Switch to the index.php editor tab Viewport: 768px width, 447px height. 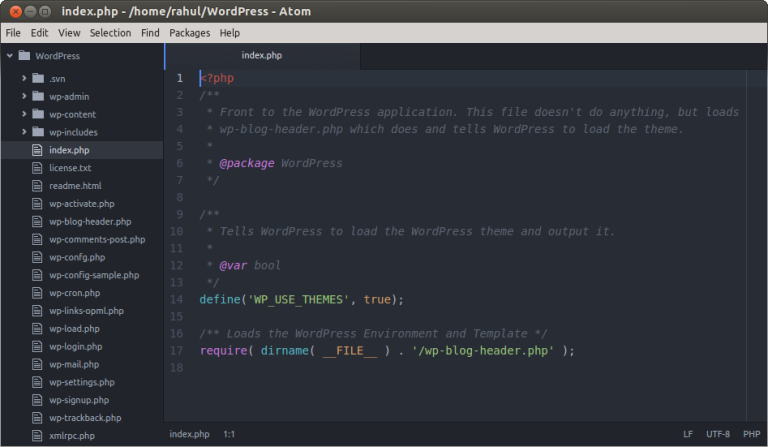pyautogui.click(x=262, y=56)
